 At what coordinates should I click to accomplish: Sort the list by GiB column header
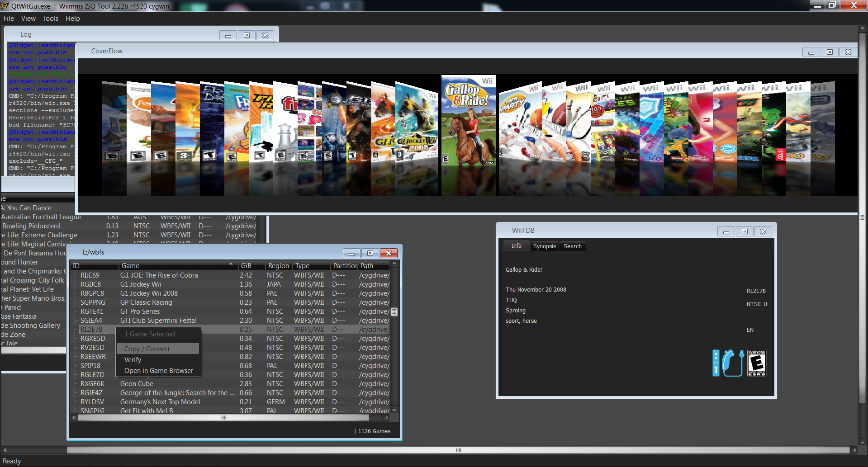(x=251, y=266)
